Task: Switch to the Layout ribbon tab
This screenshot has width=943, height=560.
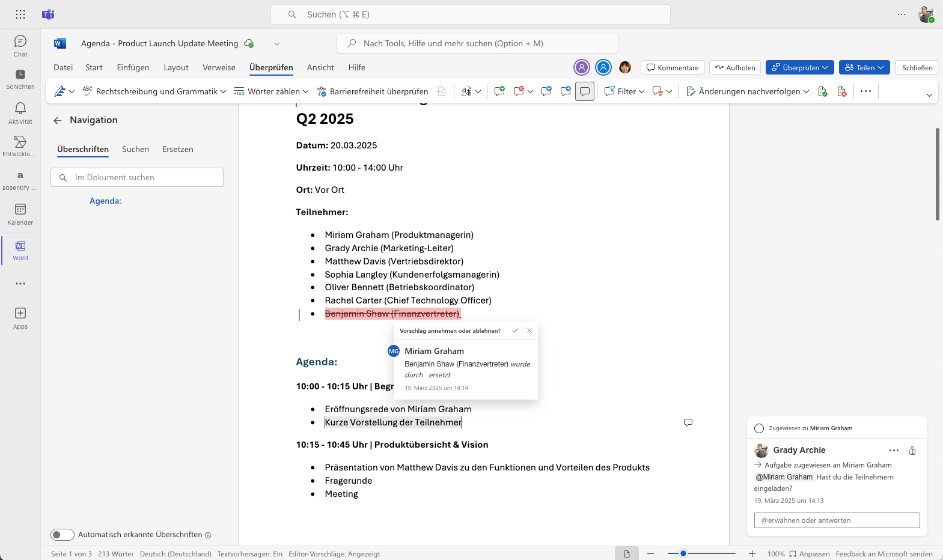Action: pos(176,67)
